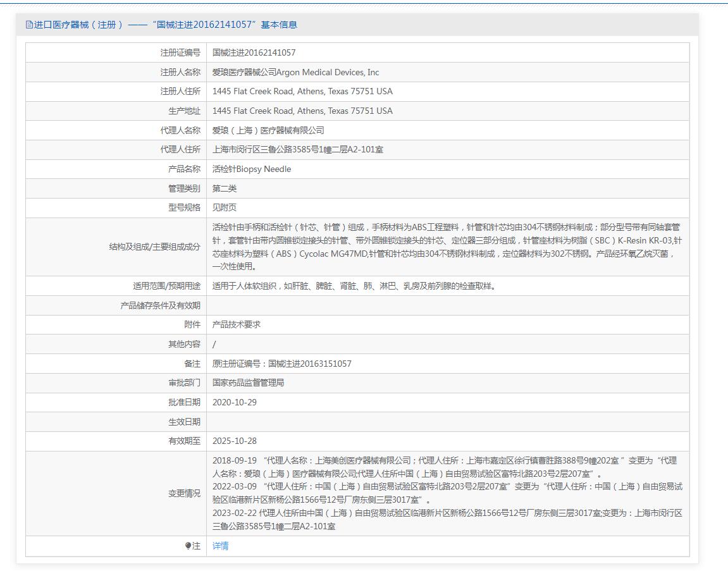Click the 附件 label

[x=192, y=324]
